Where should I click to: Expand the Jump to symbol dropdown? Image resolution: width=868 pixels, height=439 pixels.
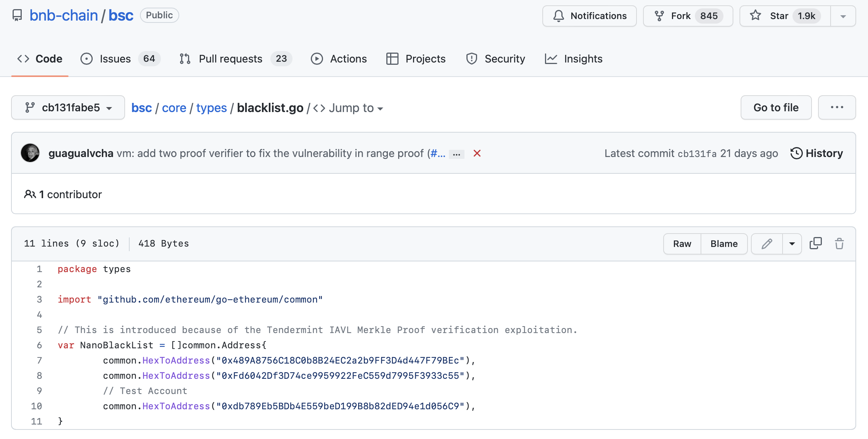tap(348, 108)
